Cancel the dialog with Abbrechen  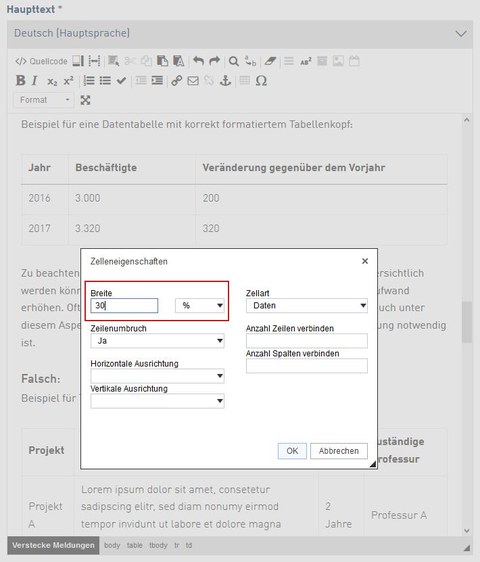339,451
